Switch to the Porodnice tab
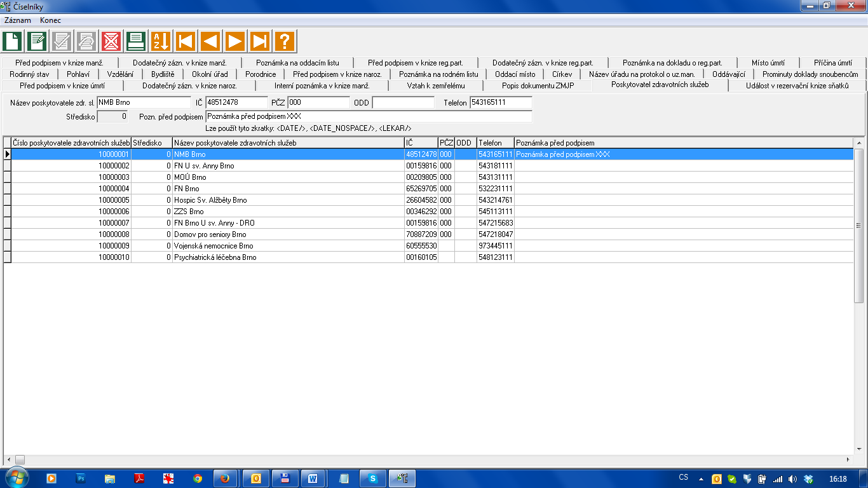The image size is (868, 488). [x=261, y=74]
